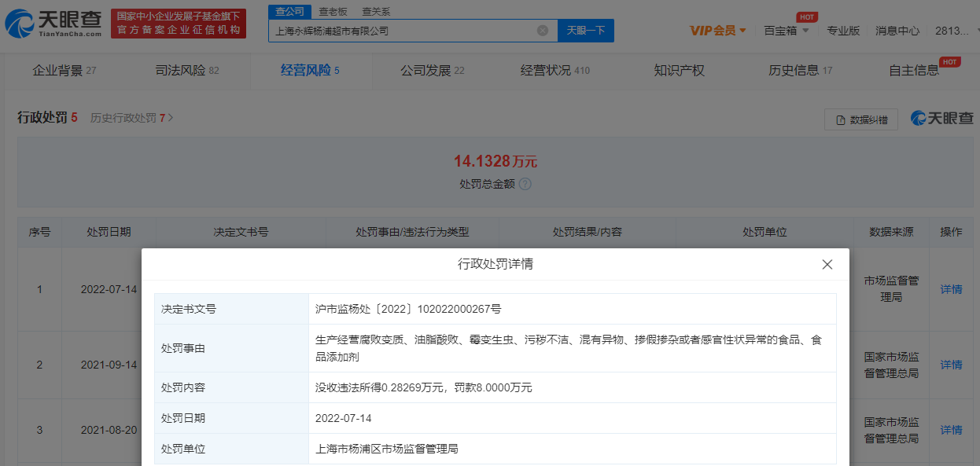The image size is (980, 466).
Task: Open the 公司发展 section tab
Action: [x=433, y=71]
